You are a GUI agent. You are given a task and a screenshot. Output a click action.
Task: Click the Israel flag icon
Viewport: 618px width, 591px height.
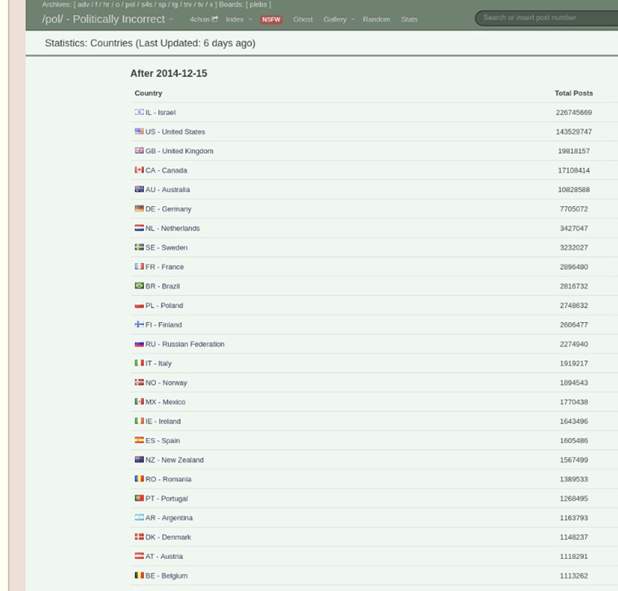tap(139, 112)
